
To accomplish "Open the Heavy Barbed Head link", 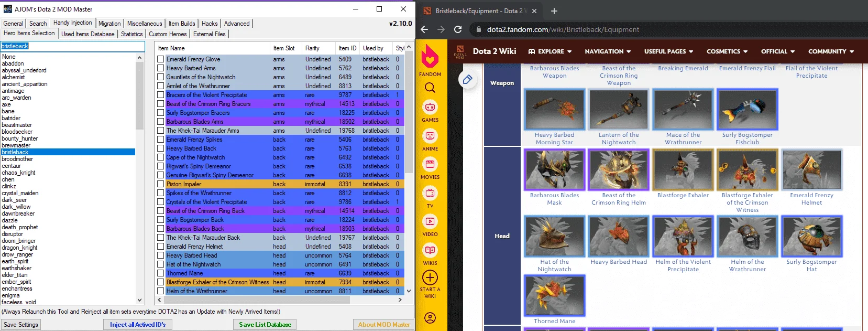I will coord(619,262).
